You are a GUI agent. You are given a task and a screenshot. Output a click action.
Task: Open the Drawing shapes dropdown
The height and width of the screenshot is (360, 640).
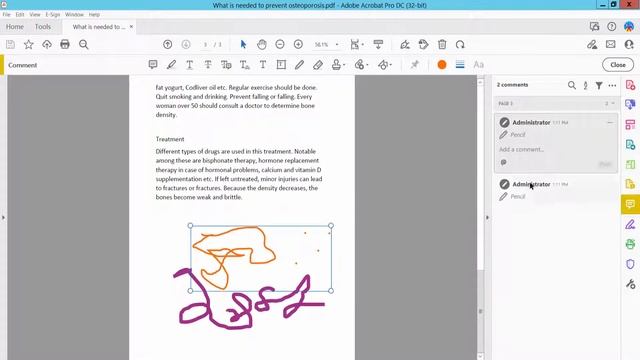385,64
